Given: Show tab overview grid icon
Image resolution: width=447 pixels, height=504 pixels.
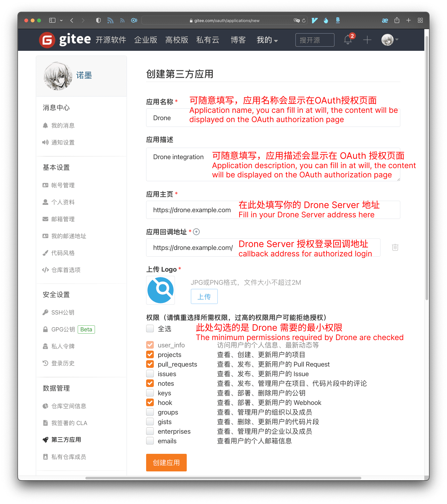Looking at the screenshot, I should [420, 20].
